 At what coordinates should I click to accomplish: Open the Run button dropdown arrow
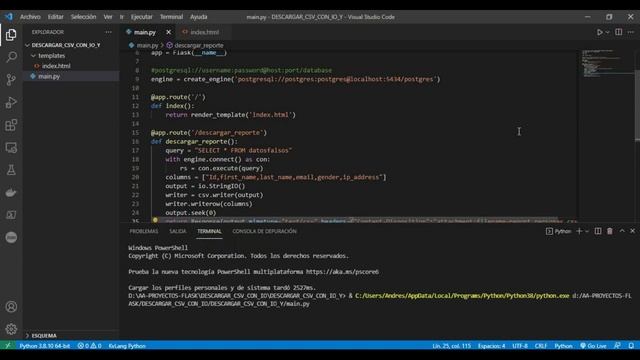607,32
